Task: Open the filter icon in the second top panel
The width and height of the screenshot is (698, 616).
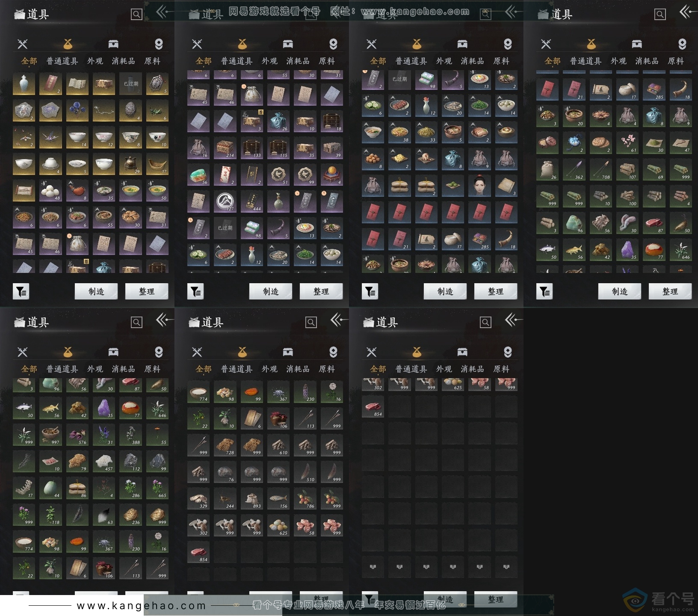Action: 195,291
